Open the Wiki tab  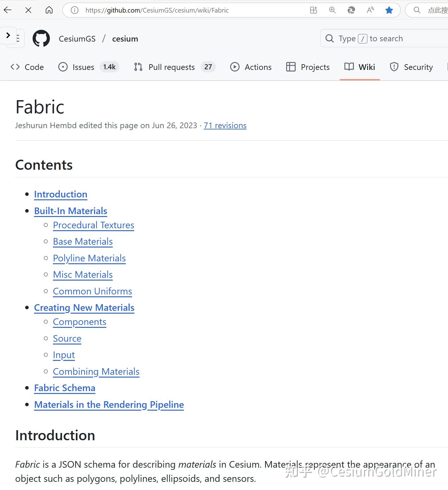pos(360,67)
